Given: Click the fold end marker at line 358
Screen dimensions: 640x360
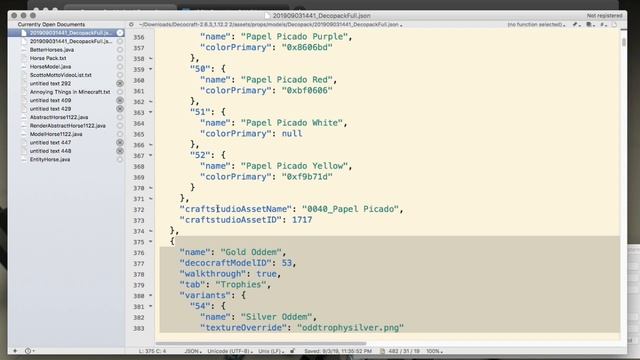Looking at the screenshot, I should (151, 59).
